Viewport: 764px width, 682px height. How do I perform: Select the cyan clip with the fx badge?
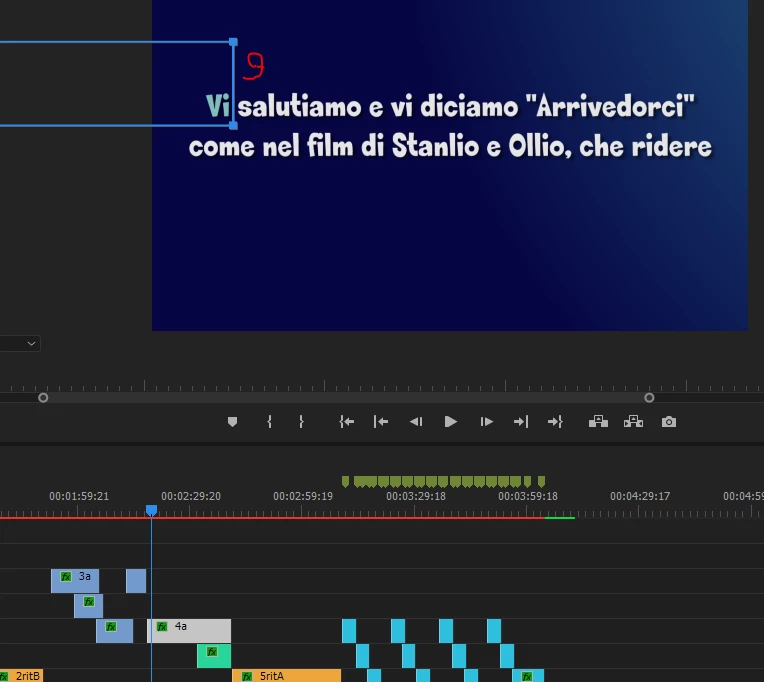528,676
